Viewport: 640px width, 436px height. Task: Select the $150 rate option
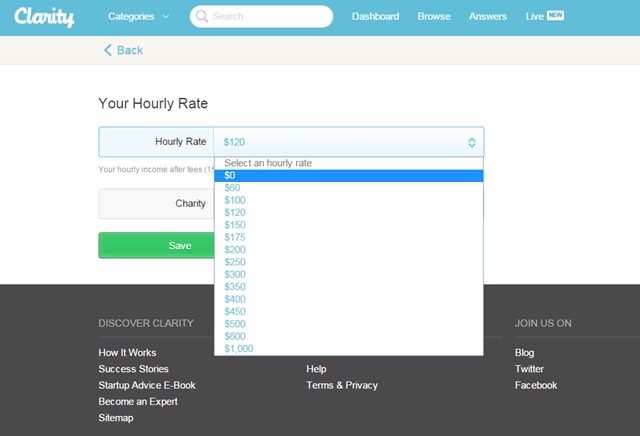(349, 225)
